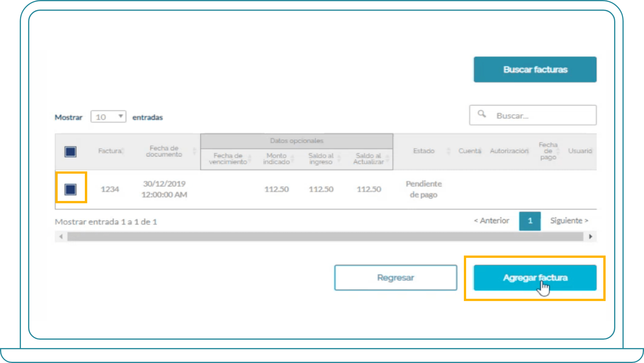The width and height of the screenshot is (644, 363).
Task: Click the Regresar button
Action: tap(396, 277)
